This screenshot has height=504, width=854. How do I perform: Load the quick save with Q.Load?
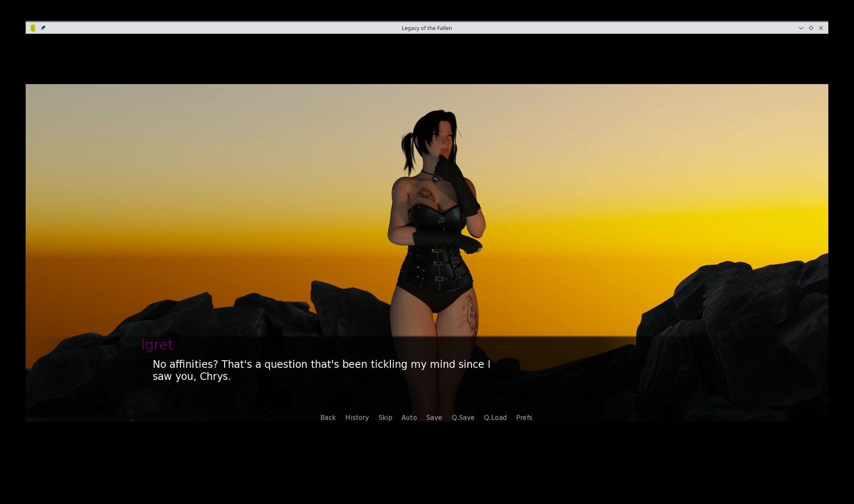tap(495, 418)
